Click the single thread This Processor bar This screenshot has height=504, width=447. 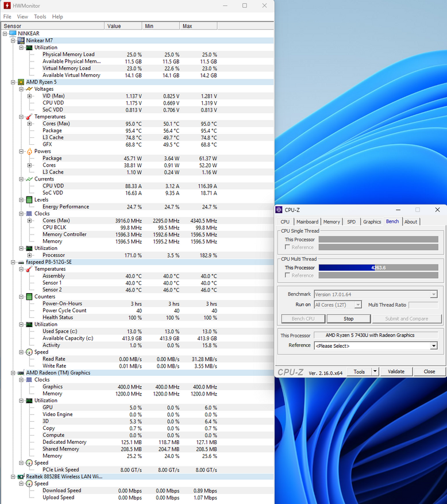(378, 240)
